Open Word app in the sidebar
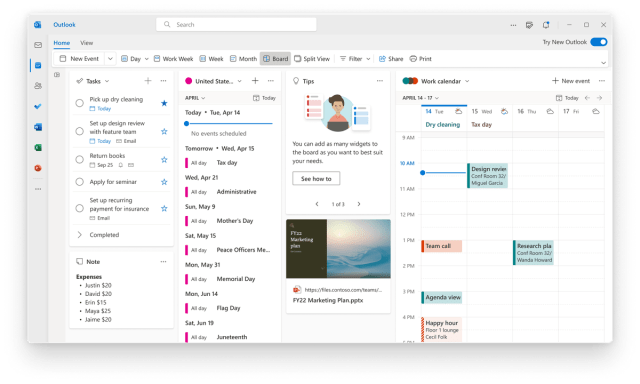The image size is (640, 384). tap(38, 127)
